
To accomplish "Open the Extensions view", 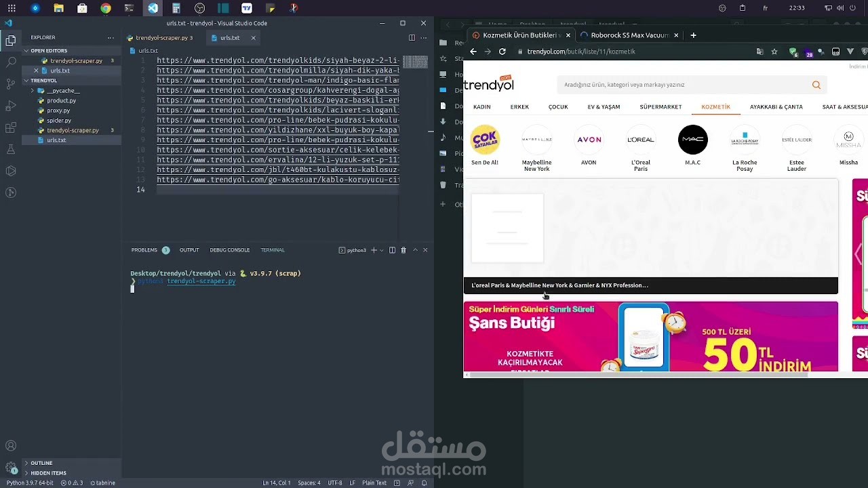I will (11, 127).
